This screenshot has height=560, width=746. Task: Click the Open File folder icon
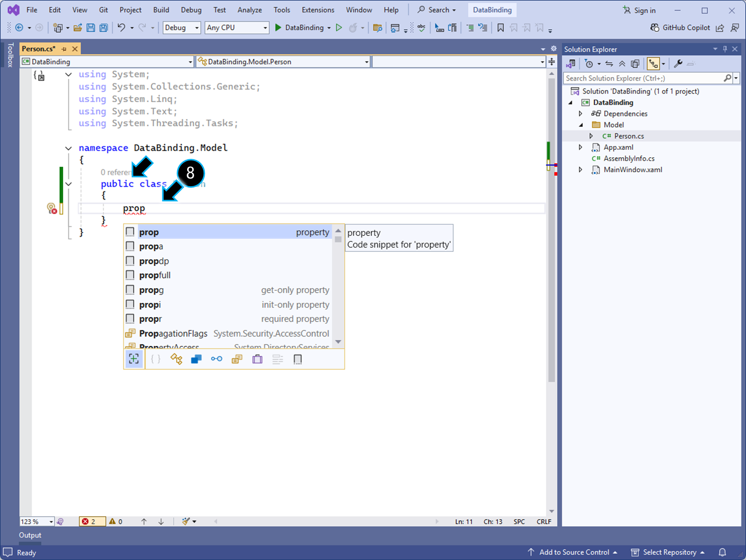tap(78, 28)
